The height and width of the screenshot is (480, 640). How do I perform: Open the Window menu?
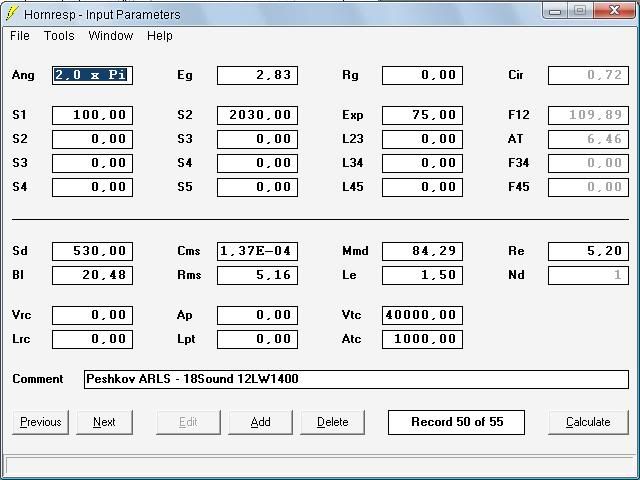[x=111, y=36]
